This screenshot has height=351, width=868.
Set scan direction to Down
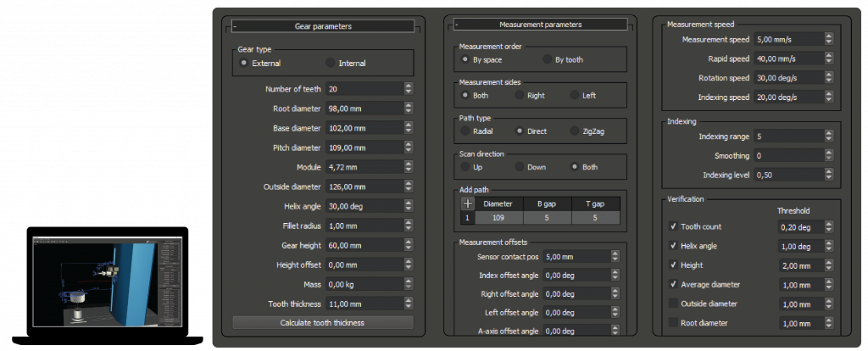520,167
